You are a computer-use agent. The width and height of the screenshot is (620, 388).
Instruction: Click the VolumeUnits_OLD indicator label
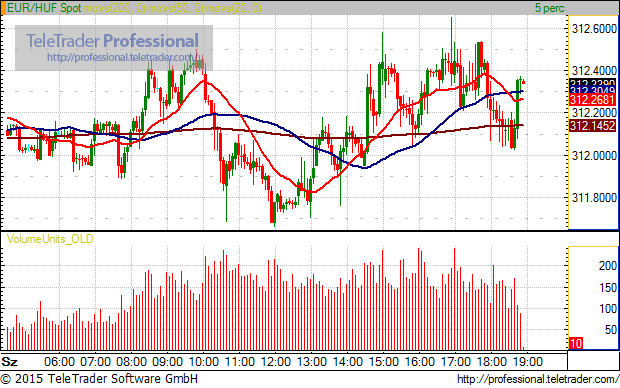pyautogui.click(x=50, y=239)
